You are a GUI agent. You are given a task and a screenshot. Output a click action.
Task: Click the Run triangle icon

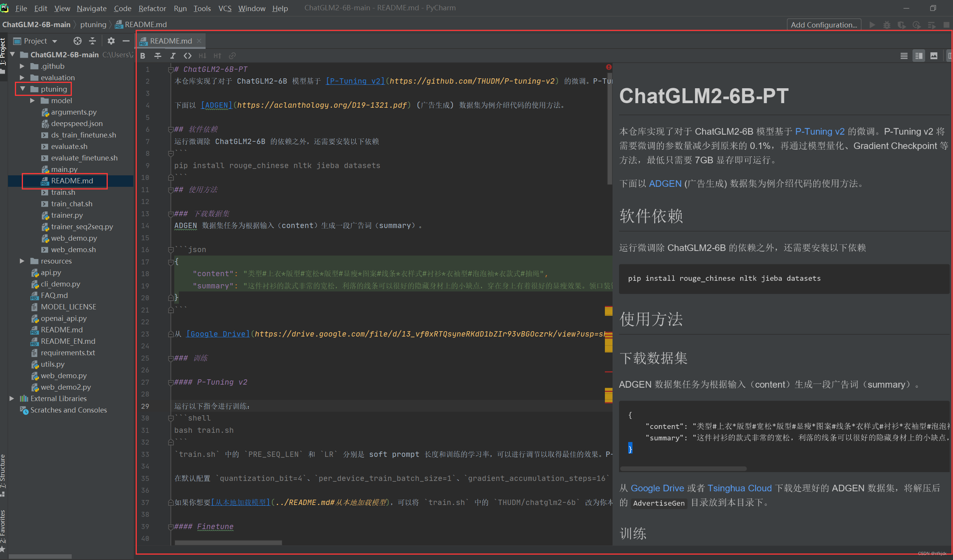(872, 25)
